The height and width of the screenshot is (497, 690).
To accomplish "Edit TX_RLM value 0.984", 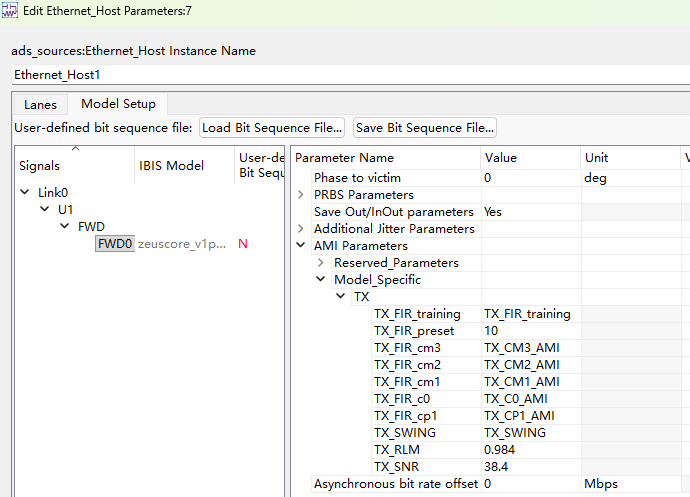I will tap(531, 450).
